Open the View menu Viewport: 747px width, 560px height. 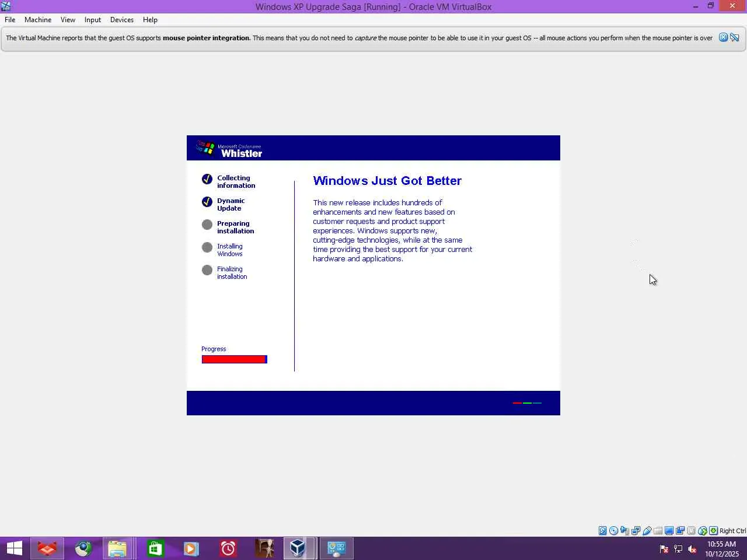click(x=68, y=20)
